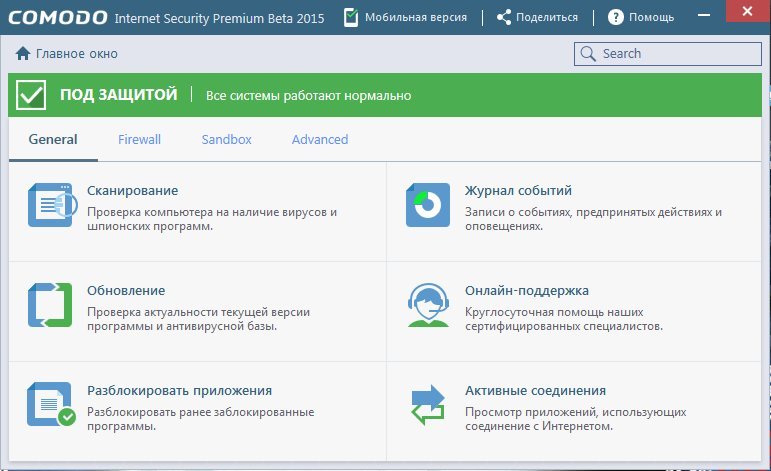Click the Мобильная версия link
This screenshot has width=771, height=471.
pos(416,18)
